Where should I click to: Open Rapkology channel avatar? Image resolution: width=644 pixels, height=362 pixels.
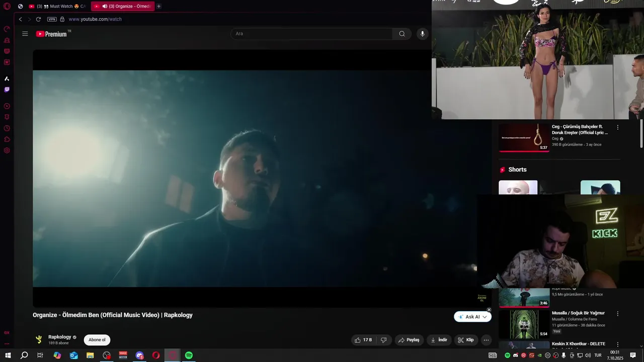[x=39, y=340]
